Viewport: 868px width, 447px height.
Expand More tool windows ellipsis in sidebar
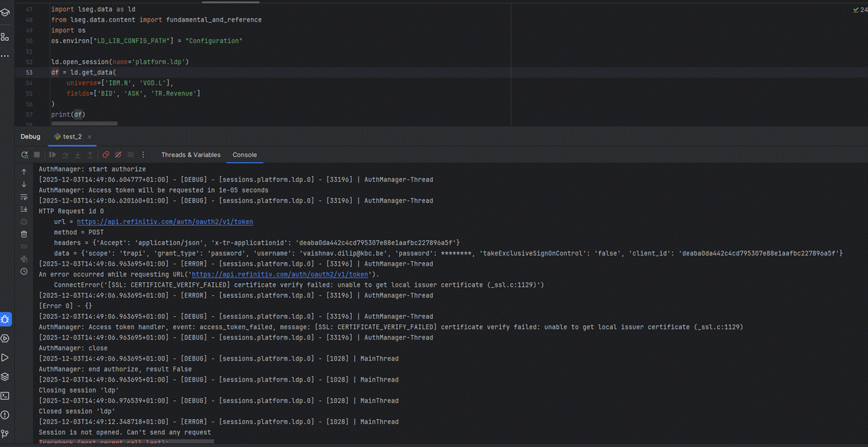5,56
